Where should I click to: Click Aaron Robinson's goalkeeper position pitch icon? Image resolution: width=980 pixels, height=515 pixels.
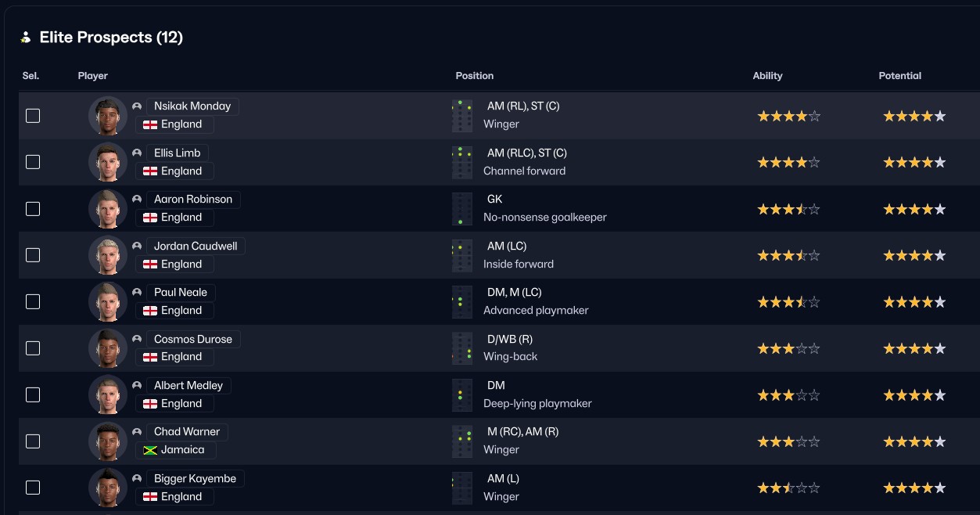tap(462, 209)
